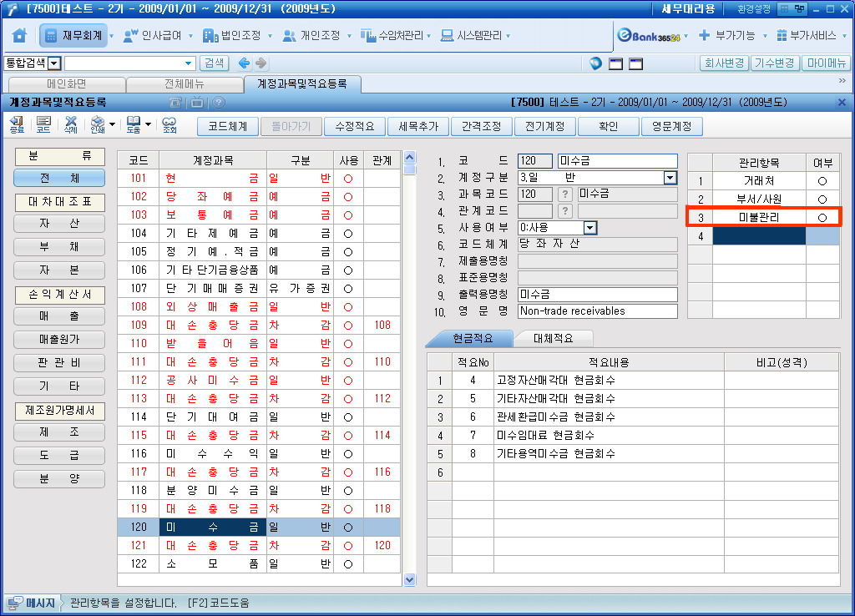Screen dimensions: 855x616
Task: Click the double-chevron tab overflow icon
Action: point(842,81)
